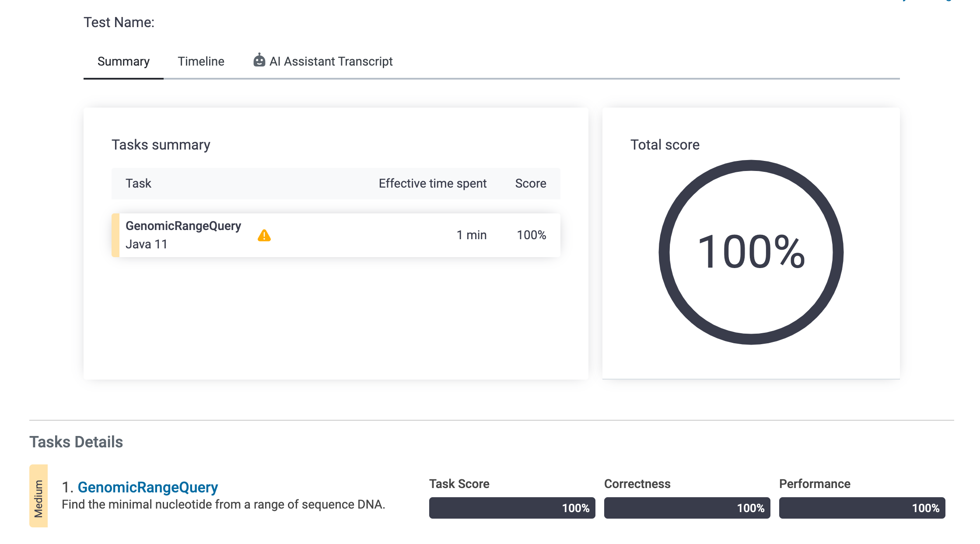Click the Test Name label
Screen dimensions: 980x544
click(x=119, y=22)
